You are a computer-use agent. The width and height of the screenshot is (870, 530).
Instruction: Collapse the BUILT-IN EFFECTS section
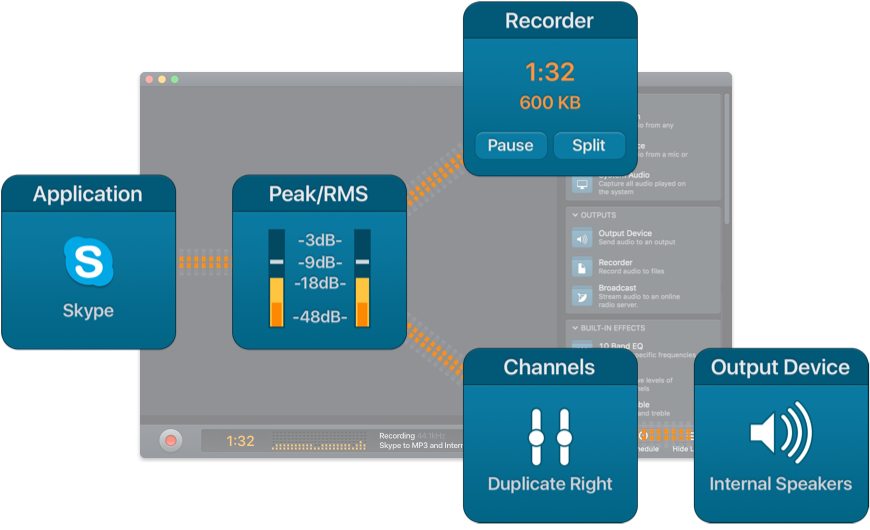[x=575, y=328]
